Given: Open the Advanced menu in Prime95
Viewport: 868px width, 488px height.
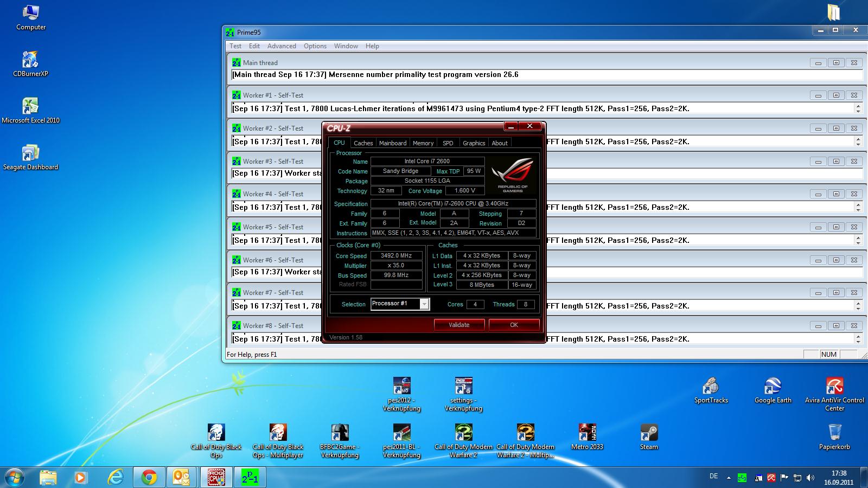Looking at the screenshot, I should point(282,46).
